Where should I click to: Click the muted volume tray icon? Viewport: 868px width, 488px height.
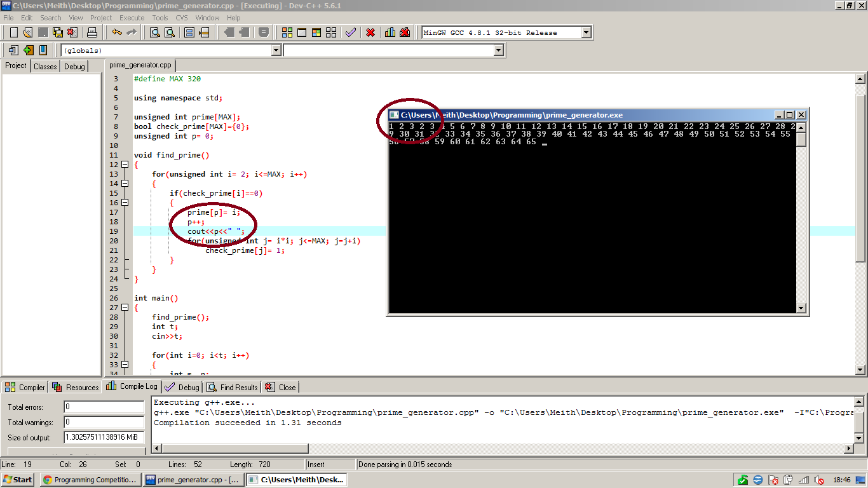[x=820, y=480]
